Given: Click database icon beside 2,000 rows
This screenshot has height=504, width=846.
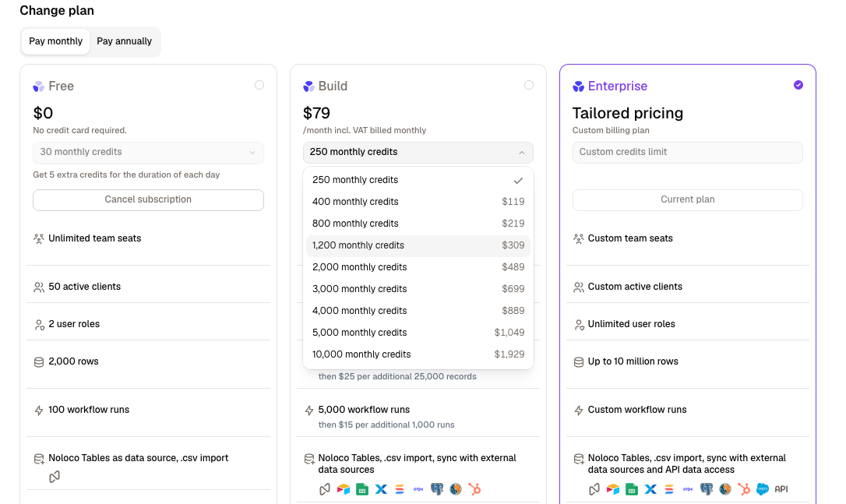Looking at the screenshot, I should [x=39, y=362].
